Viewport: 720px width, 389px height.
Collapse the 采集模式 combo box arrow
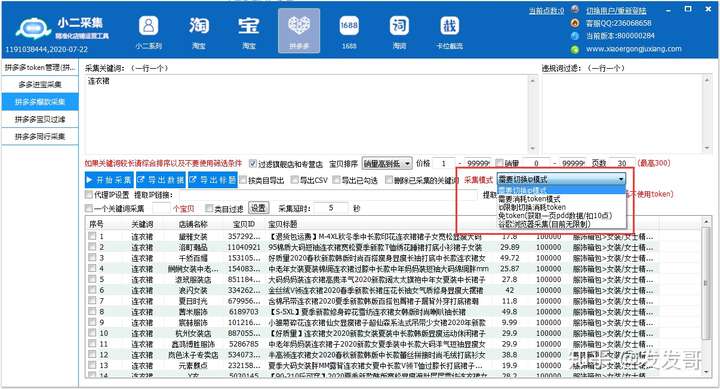pyautogui.click(x=621, y=179)
